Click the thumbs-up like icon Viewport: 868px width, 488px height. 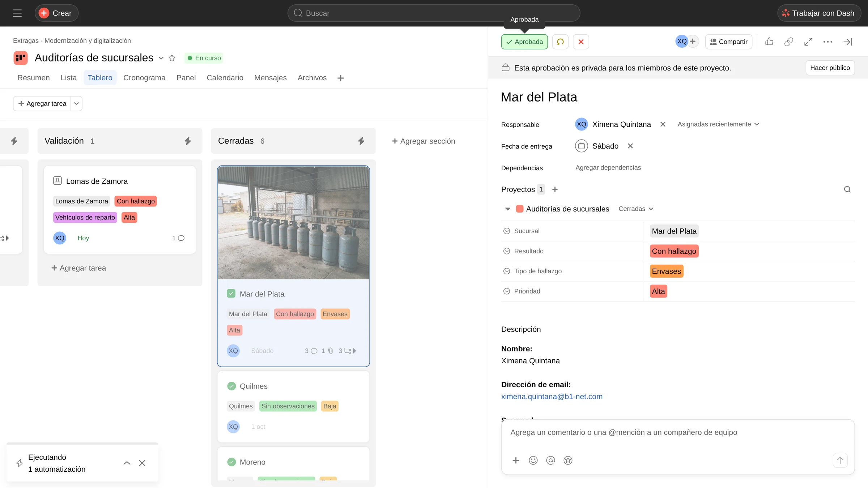point(769,42)
